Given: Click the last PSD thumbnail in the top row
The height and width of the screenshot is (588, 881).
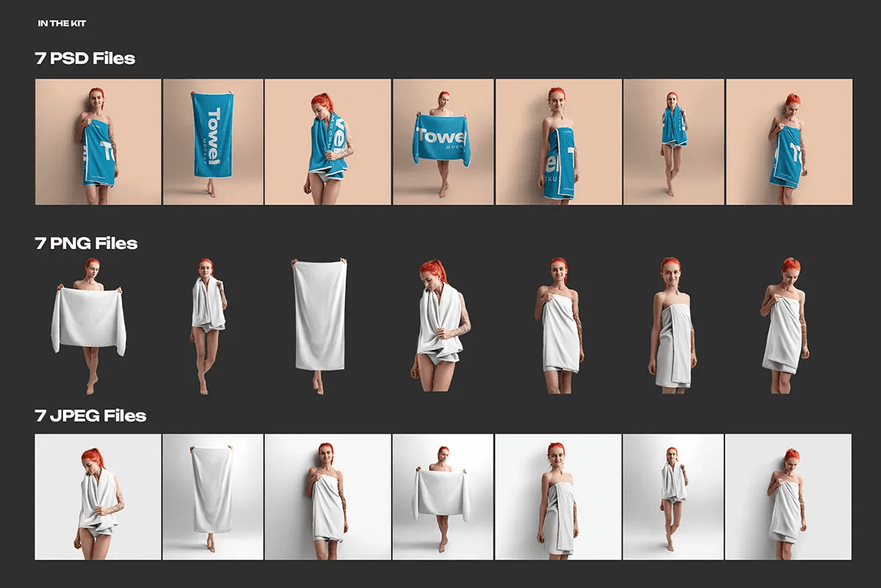Looking at the screenshot, I should [x=789, y=142].
